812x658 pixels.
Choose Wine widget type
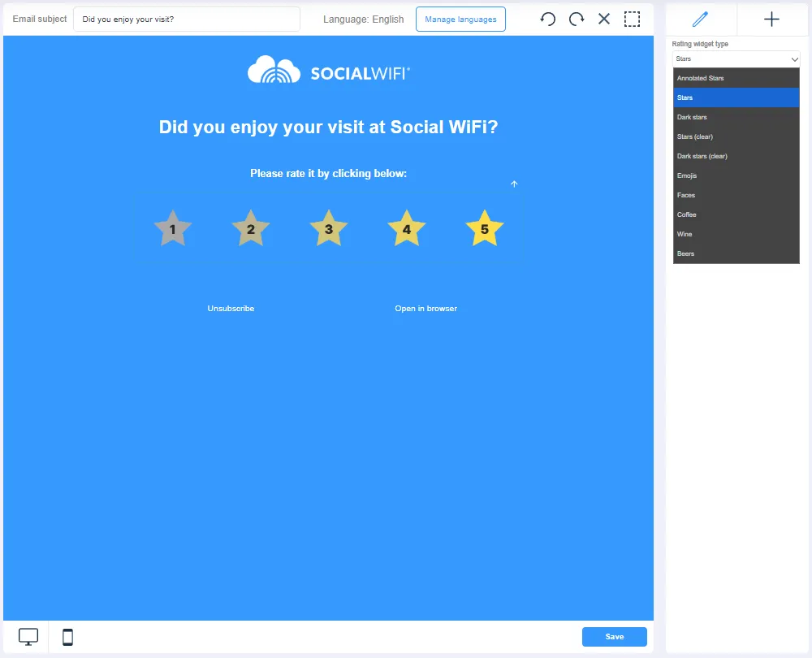(736, 234)
